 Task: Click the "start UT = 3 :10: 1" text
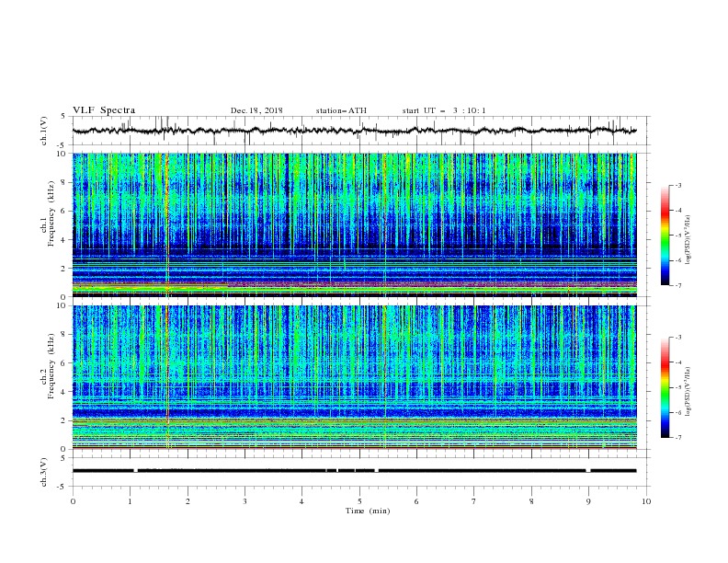tap(444, 110)
